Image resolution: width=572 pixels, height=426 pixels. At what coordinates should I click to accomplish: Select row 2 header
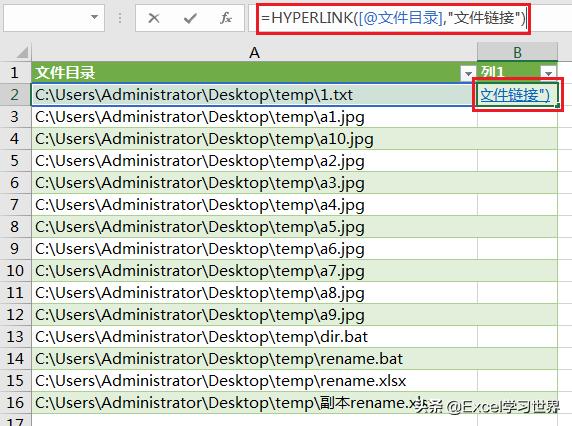(15, 95)
